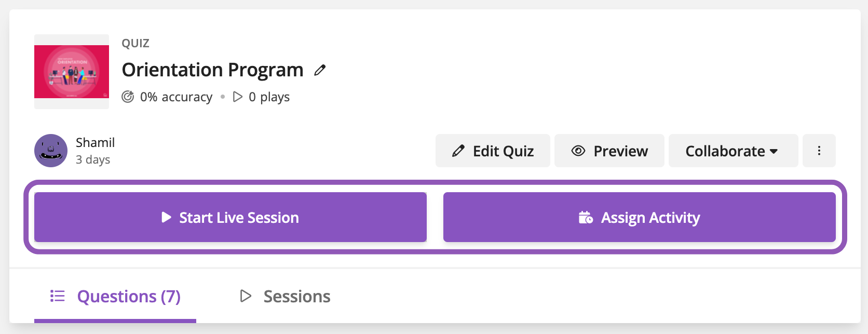868x334 pixels.
Task: Open the three-dot more options menu
Action: 819,151
